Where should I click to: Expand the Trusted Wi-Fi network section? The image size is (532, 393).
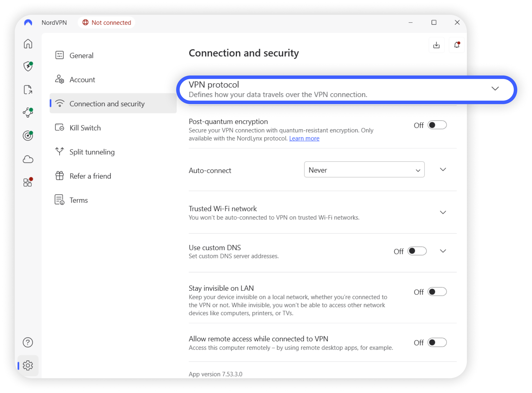443,212
